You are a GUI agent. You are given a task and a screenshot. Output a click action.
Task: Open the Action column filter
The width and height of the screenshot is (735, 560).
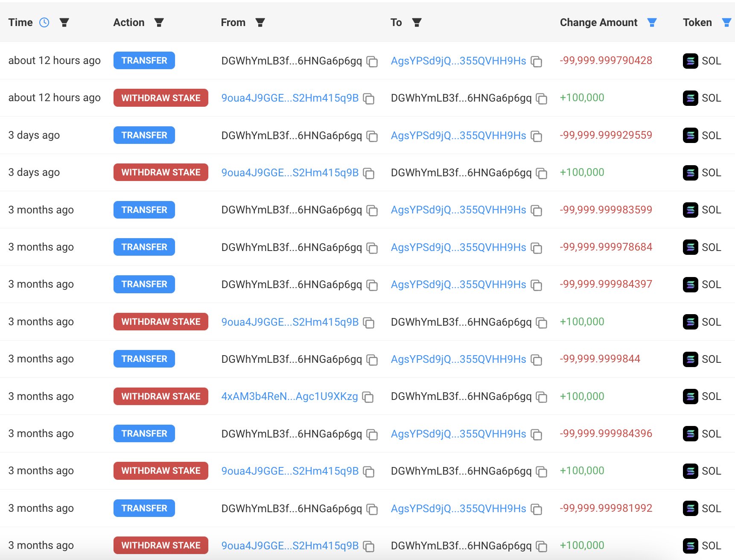coord(159,23)
